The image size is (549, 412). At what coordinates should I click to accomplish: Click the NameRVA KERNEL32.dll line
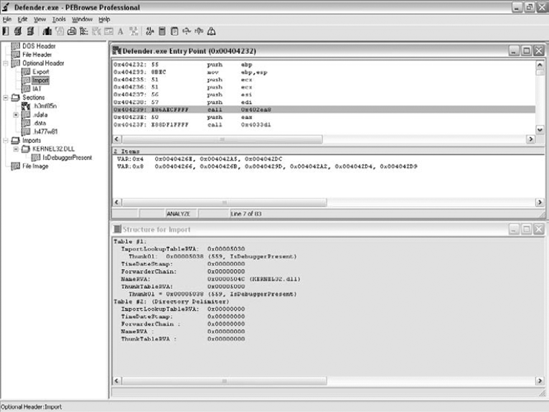tap(210, 279)
